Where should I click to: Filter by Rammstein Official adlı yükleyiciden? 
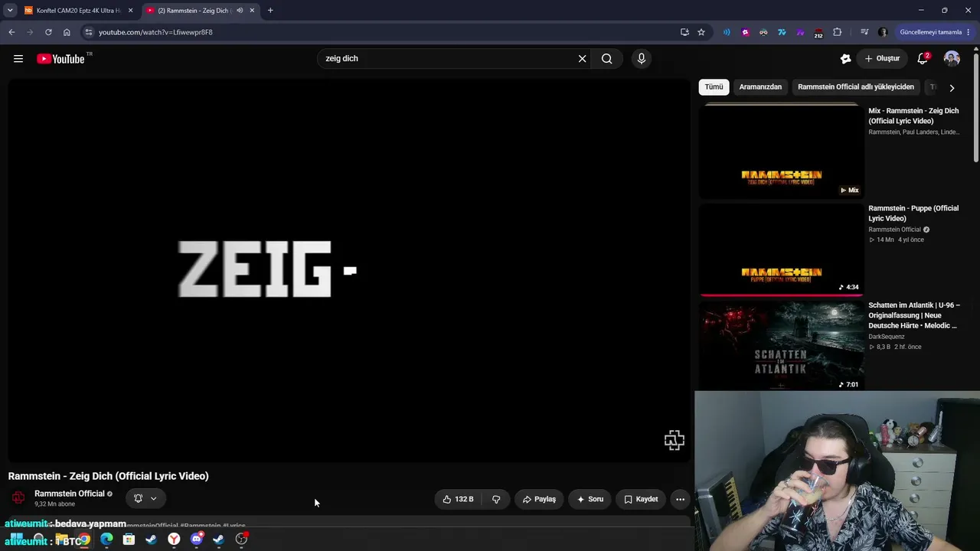pos(856,87)
